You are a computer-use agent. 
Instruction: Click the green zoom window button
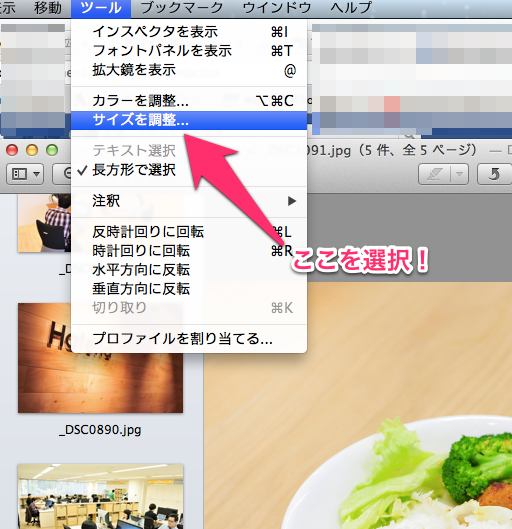tap(52, 150)
